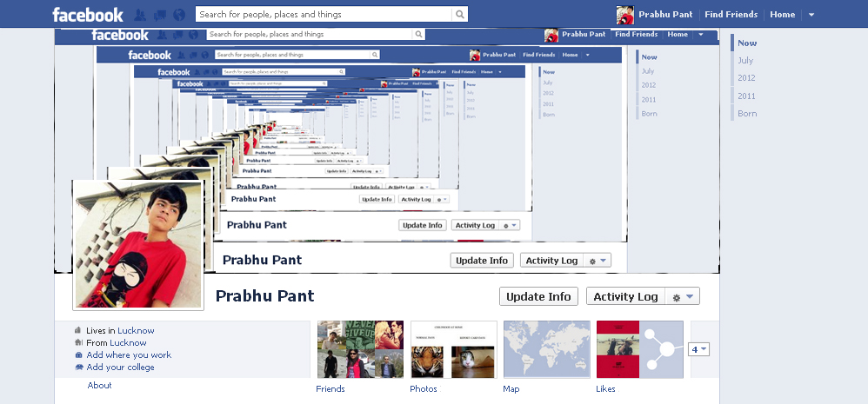Click the Lucknow link after From
This screenshot has width=868, height=404.
click(128, 342)
